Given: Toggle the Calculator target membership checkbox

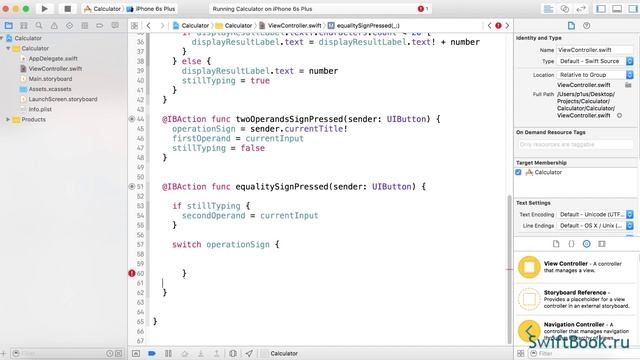Looking at the screenshot, I should [x=518, y=172].
